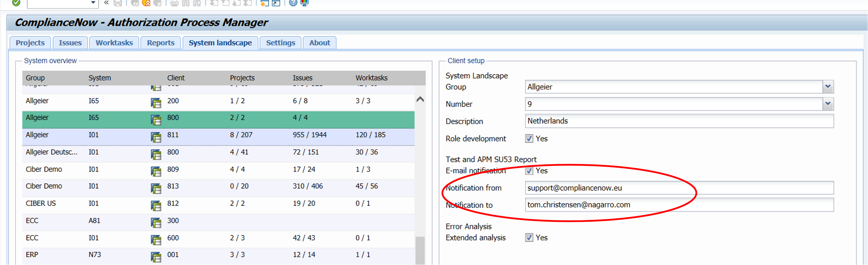Select the System landscape tab
Viewport: 868px width, 265px height.
pyautogui.click(x=220, y=43)
